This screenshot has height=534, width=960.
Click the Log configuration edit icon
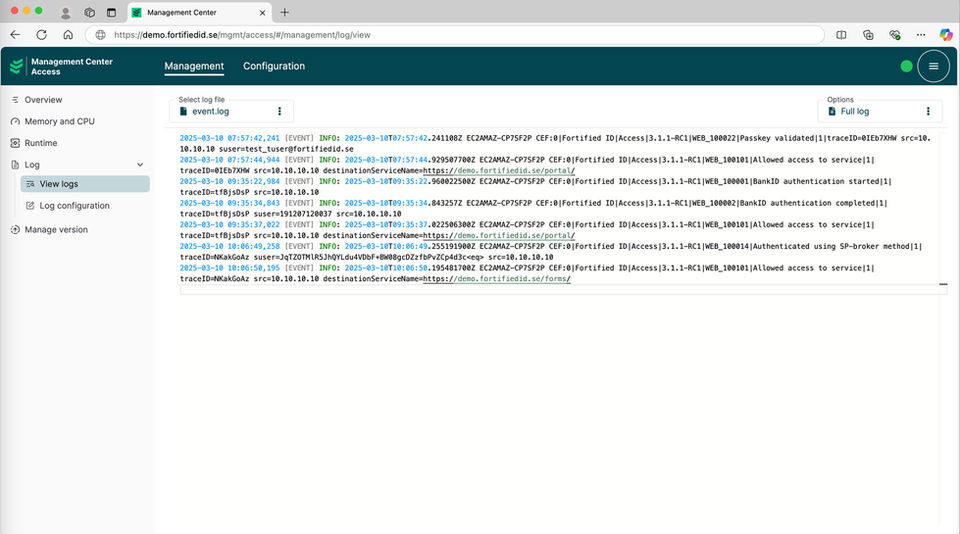click(30, 206)
